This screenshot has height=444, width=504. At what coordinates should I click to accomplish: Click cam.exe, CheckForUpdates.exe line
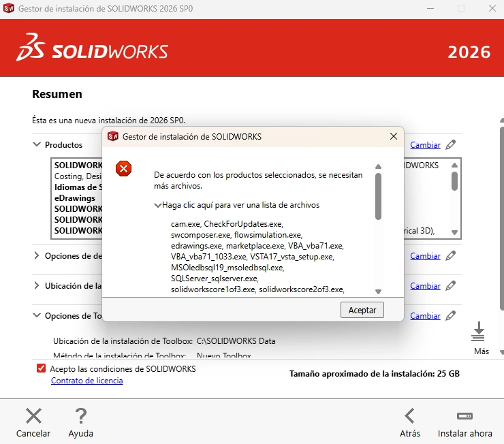[227, 223]
